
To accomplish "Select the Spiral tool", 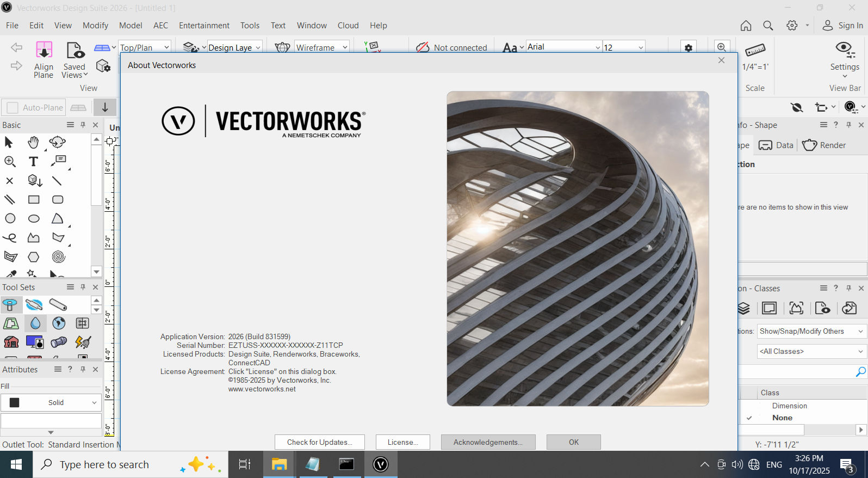I will point(58,257).
